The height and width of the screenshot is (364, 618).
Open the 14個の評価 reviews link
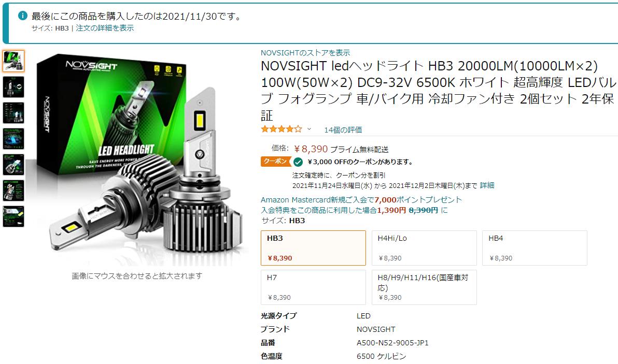click(343, 130)
